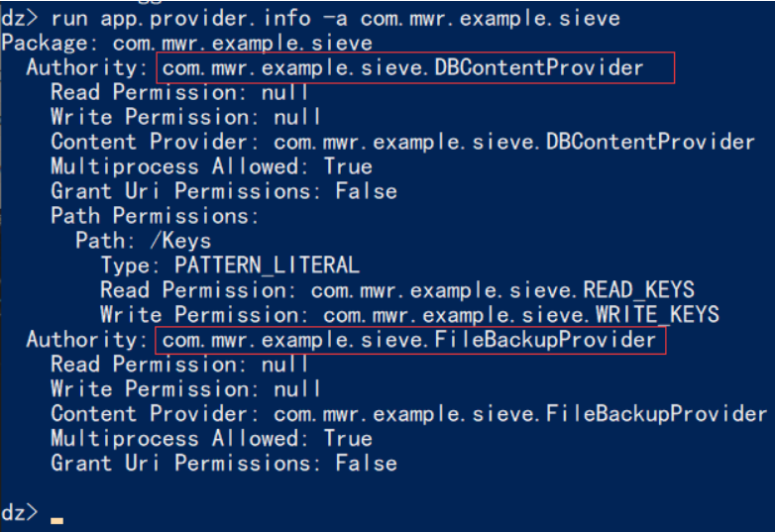775x532 pixels.
Task: Select the Package: com.mwr.example.sieve line
Action: (x=187, y=43)
